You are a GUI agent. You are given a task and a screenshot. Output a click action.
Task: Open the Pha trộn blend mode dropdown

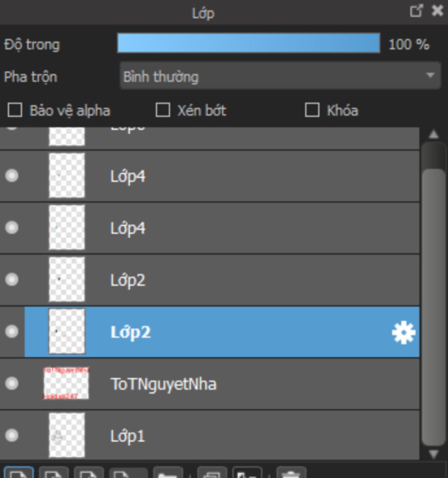pyautogui.click(x=280, y=76)
